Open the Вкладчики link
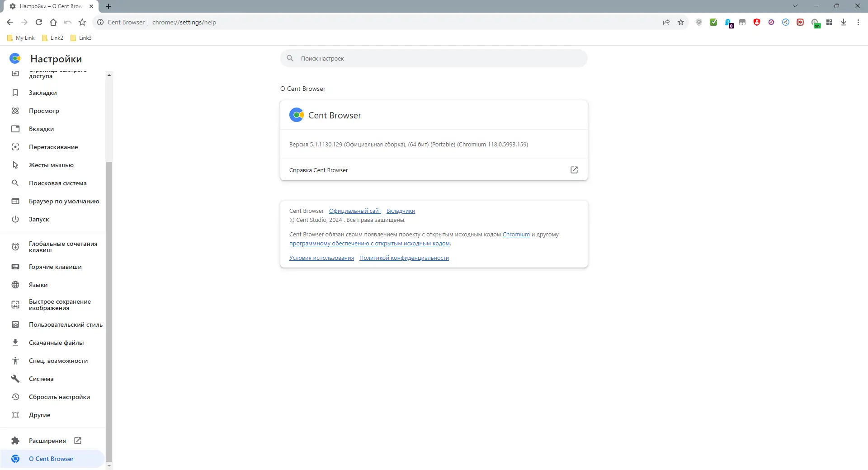 pos(401,211)
